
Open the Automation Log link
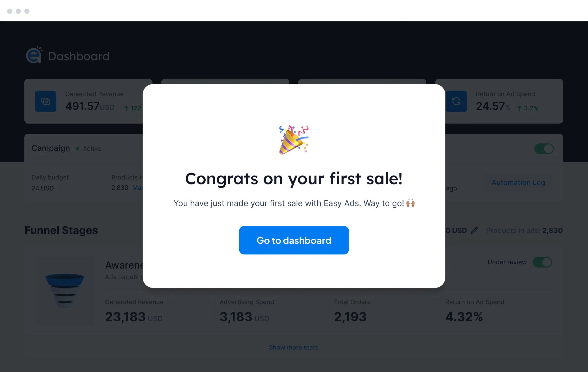point(518,182)
